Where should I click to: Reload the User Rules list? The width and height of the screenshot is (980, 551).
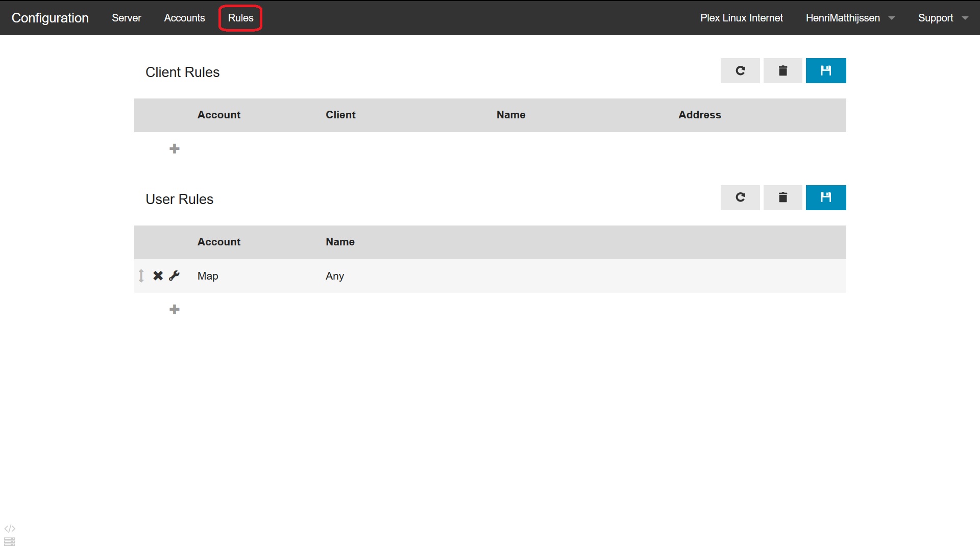pyautogui.click(x=740, y=197)
